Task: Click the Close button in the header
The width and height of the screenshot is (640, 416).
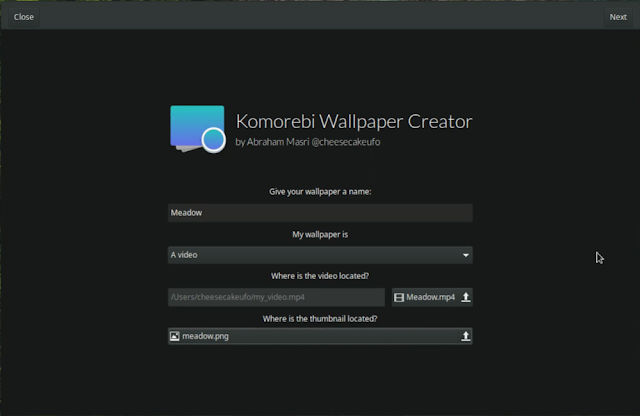Action: pos(24,17)
